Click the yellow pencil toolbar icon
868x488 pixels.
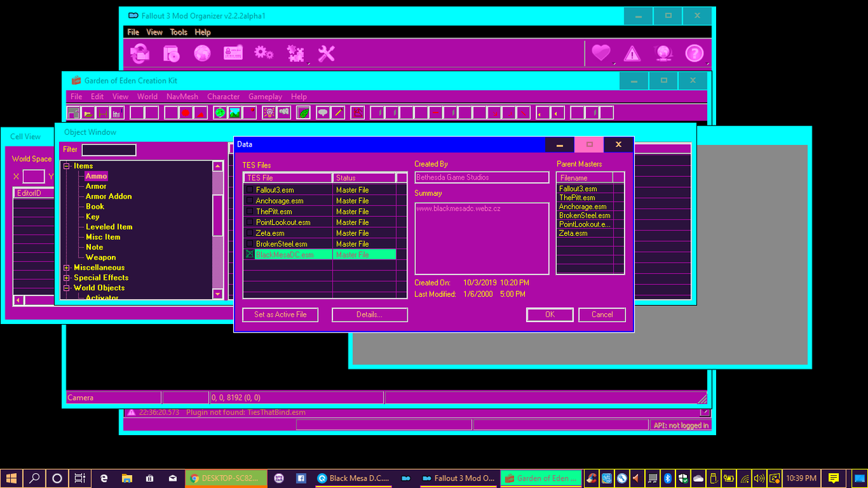point(338,113)
